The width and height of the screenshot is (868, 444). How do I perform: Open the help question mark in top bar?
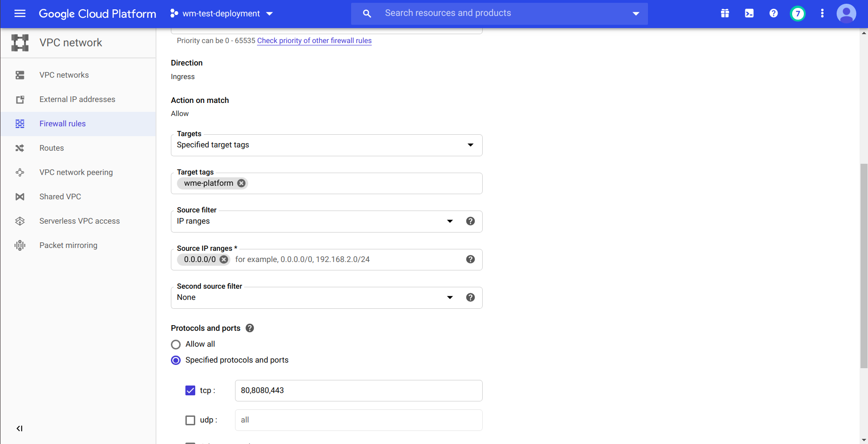(773, 14)
